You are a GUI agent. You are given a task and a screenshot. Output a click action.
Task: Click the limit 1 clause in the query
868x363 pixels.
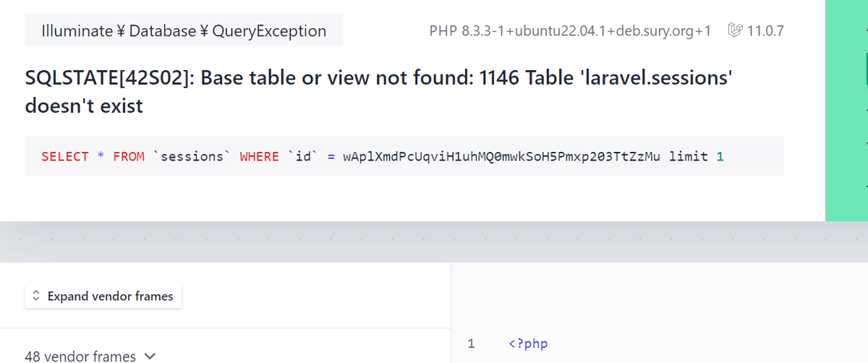(x=697, y=156)
